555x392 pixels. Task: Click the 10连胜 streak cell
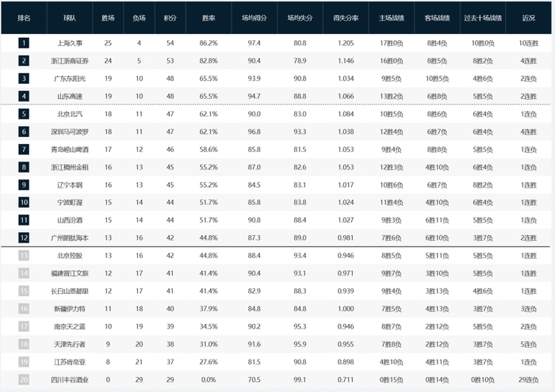tap(528, 43)
